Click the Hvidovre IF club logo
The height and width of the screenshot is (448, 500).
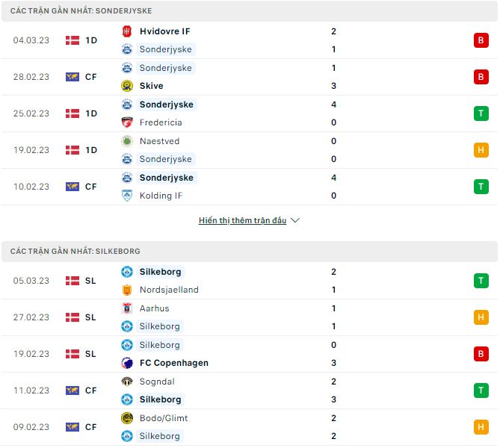(x=126, y=31)
